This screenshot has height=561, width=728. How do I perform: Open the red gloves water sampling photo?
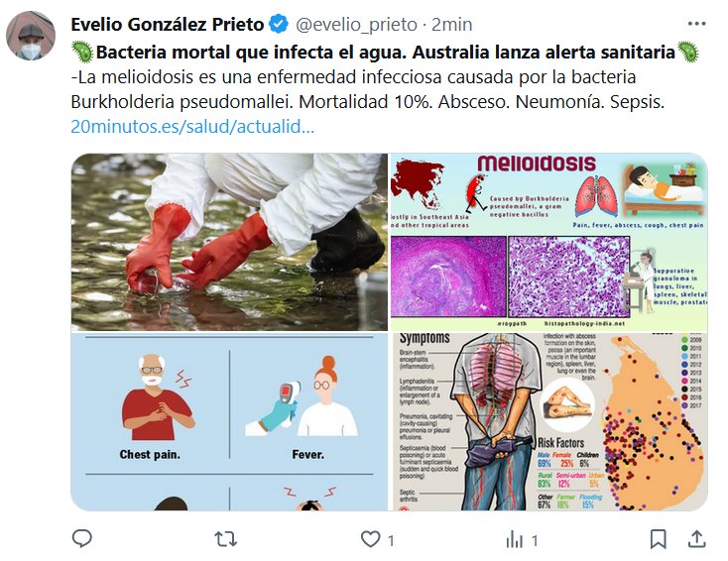(229, 242)
